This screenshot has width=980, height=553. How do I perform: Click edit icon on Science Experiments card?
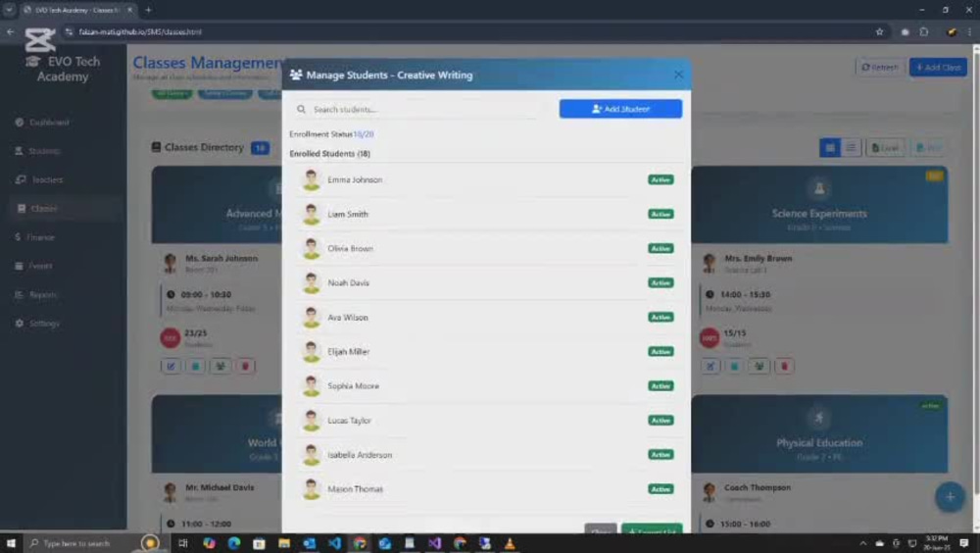point(710,366)
